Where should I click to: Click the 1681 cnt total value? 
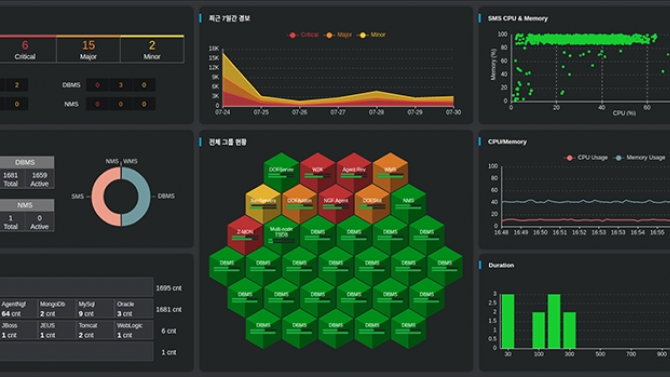pos(169,309)
